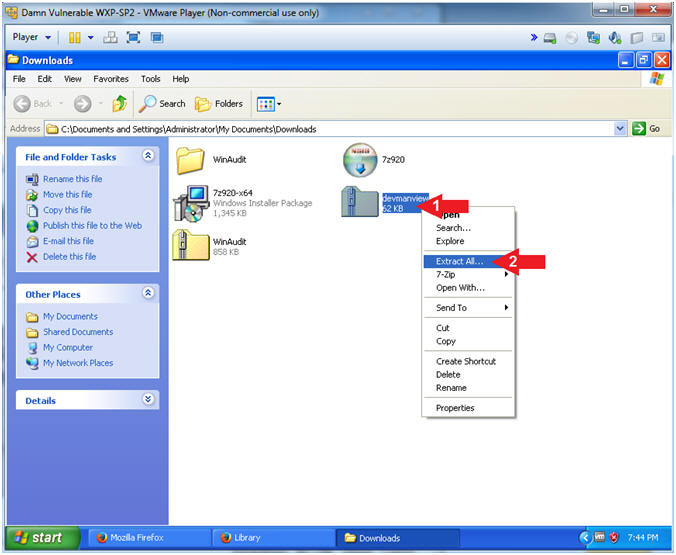The height and width of the screenshot is (555, 676).
Task: Go to My Network Places
Action: coord(78,363)
